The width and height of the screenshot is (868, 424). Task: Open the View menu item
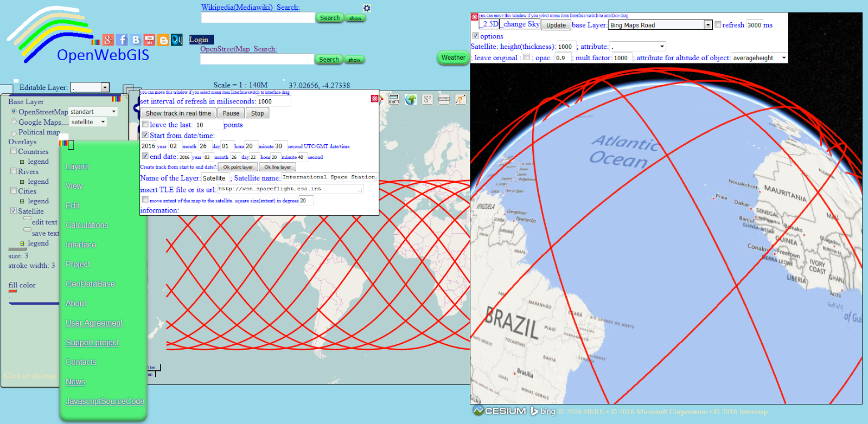click(x=74, y=186)
